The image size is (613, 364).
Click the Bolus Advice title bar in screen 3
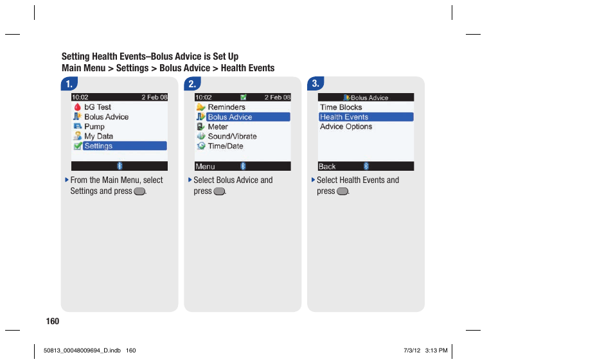click(x=366, y=97)
